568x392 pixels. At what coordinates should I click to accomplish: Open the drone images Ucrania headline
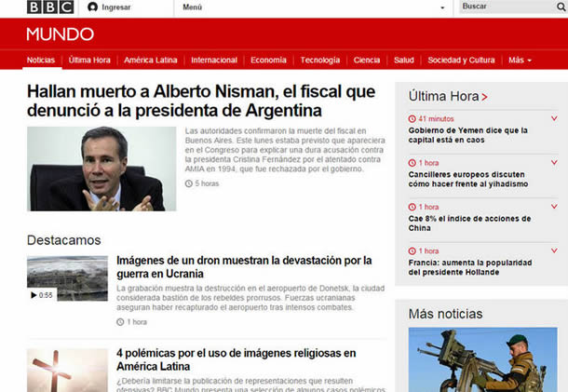pyautogui.click(x=244, y=267)
